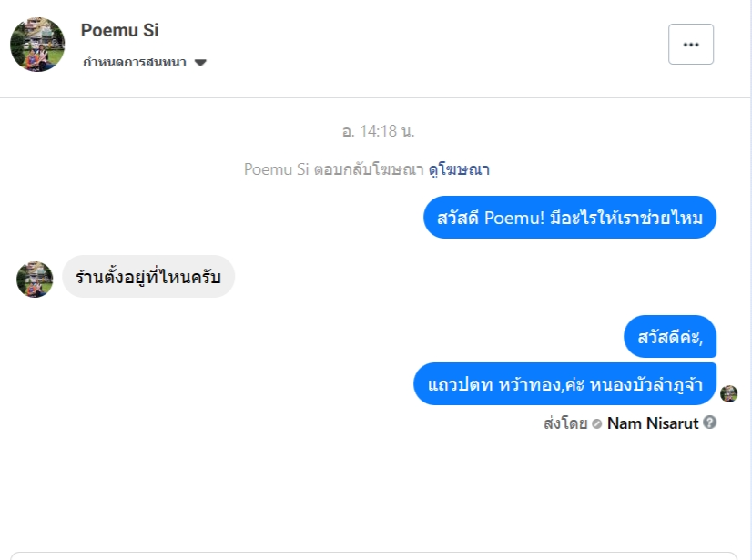This screenshot has height=560, width=752.
Task: Click the tiny seen-receipt avatar beside the last message
Action: tap(728, 393)
